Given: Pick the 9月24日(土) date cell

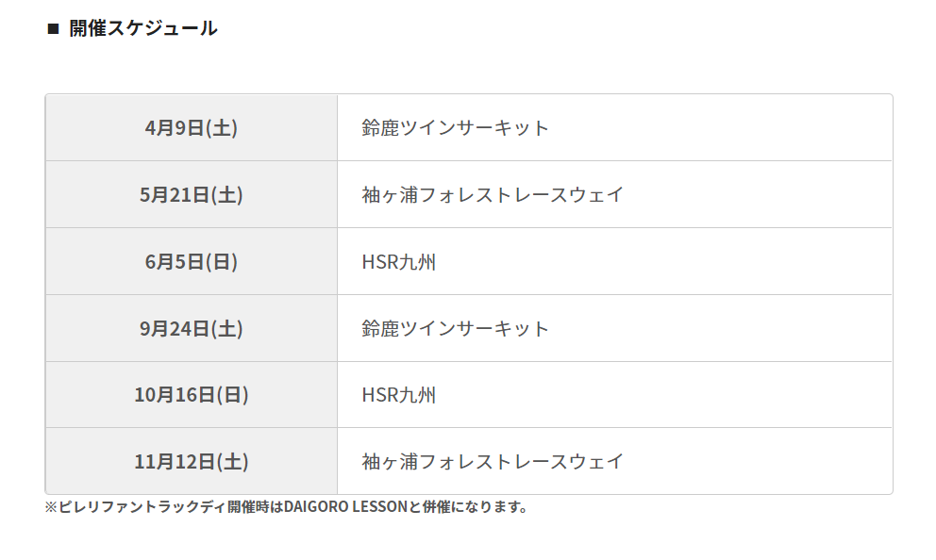Looking at the screenshot, I should click(192, 328).
